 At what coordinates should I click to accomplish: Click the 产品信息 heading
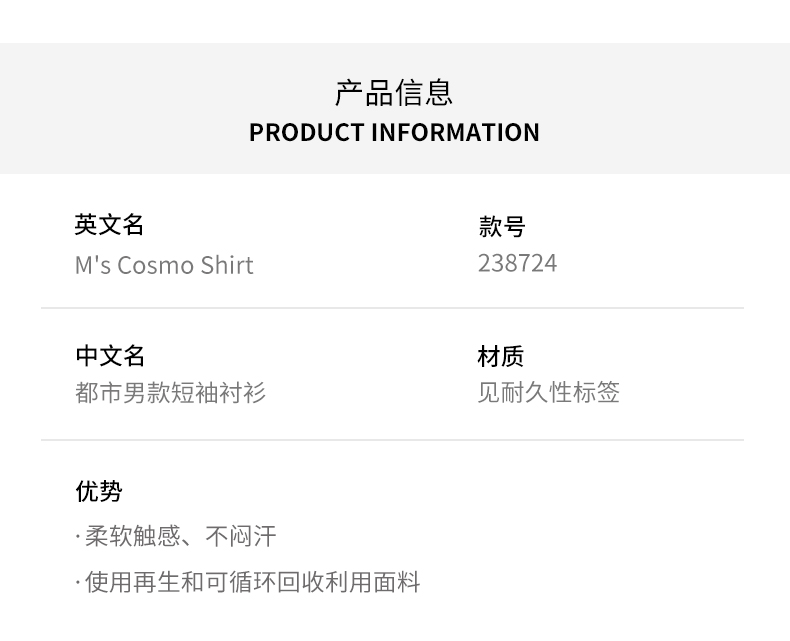tap(394, 93)
